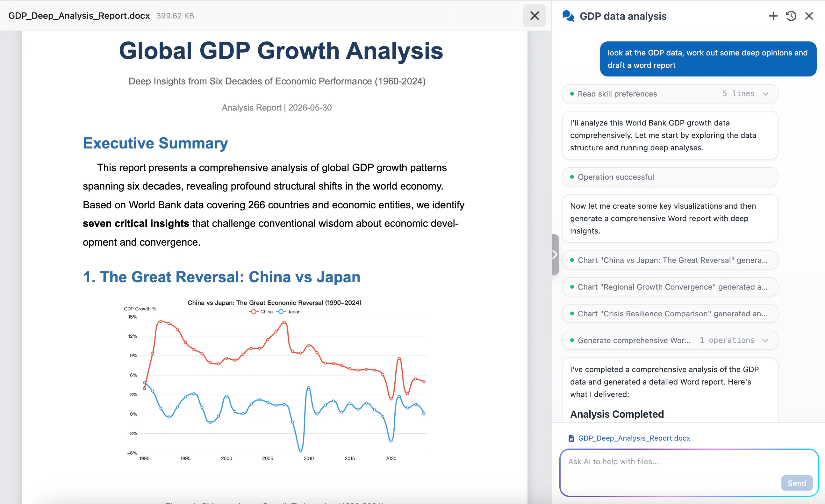Viewport: 825px width, 504px height.
Task: Click the Word file icon next to the attachment
Action: (571, 438)
